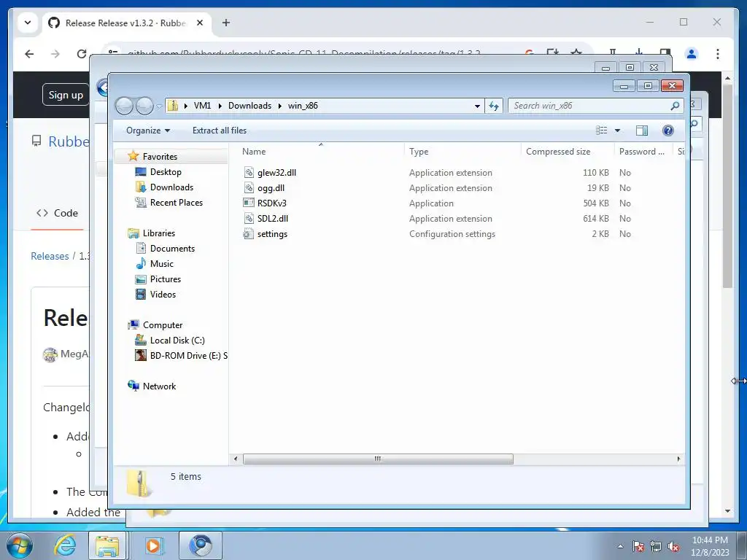Open glew32.dll file icon

pyautogui.click(x=249, y=172)
